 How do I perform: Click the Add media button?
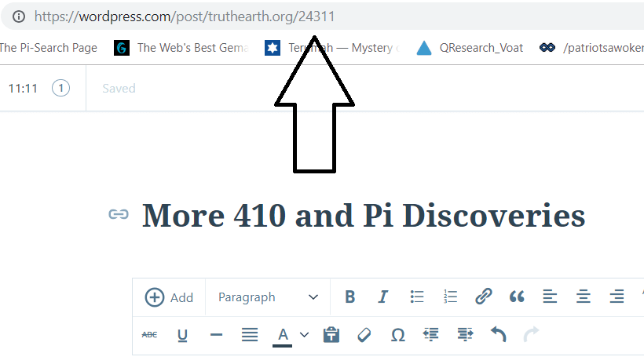click(169, 297)
